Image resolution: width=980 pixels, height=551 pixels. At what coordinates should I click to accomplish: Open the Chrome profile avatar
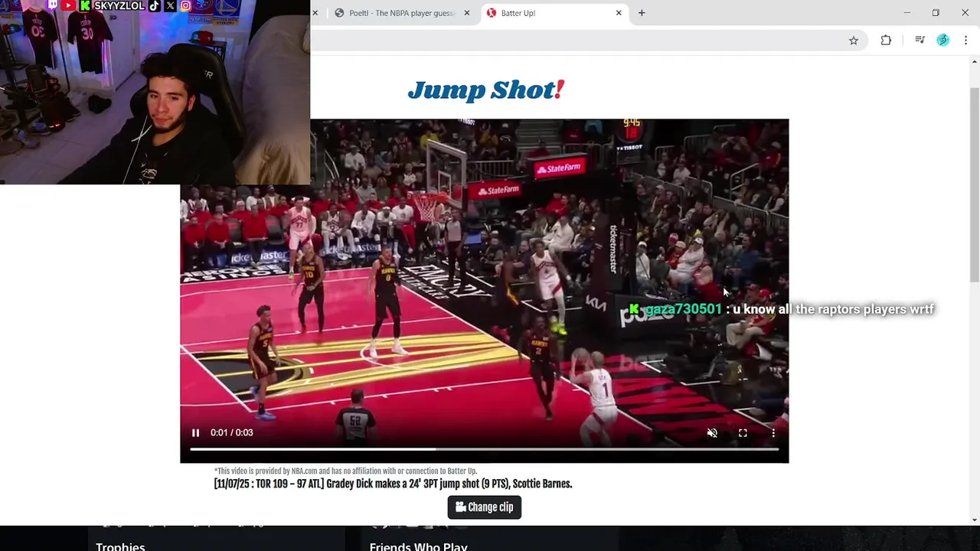click(x=943, y=41)
